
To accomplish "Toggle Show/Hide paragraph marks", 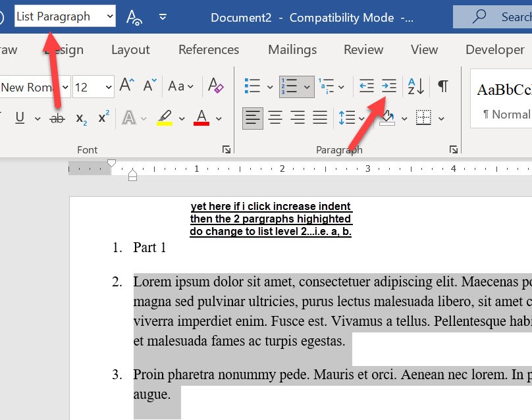I will point(442,86).
